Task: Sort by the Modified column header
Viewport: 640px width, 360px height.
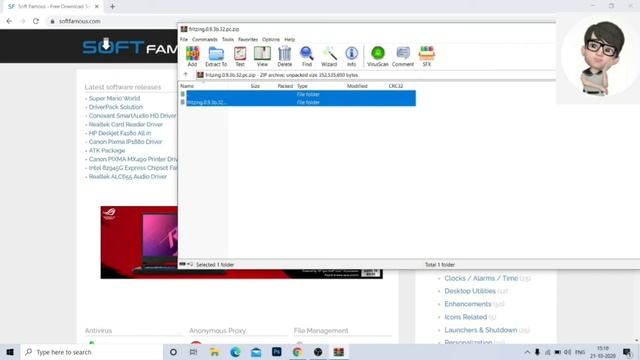Action: [357, 86]
